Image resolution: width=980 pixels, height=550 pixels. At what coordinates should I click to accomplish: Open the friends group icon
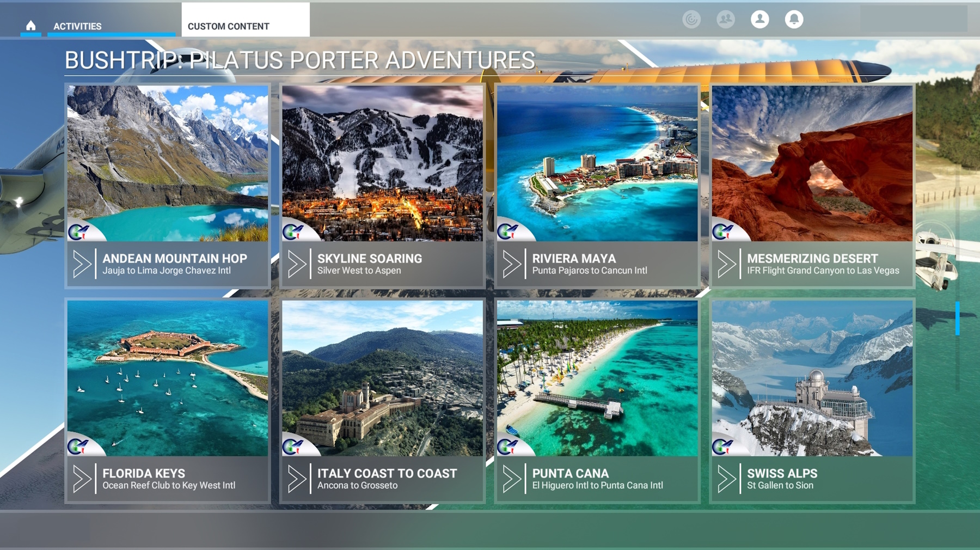(725, 20)
